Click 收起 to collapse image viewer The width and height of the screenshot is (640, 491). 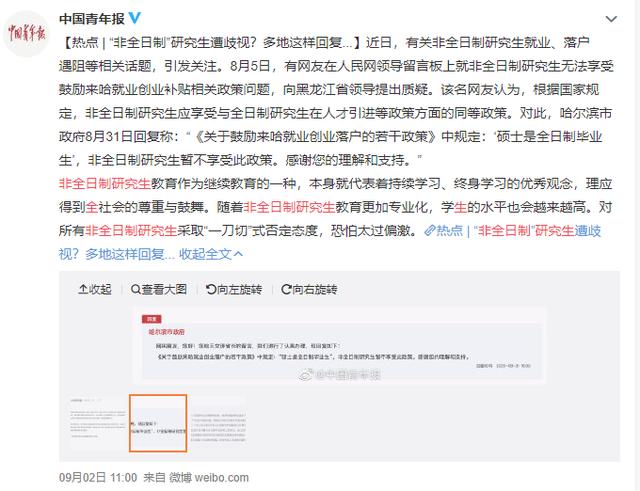tap(95, 289)
